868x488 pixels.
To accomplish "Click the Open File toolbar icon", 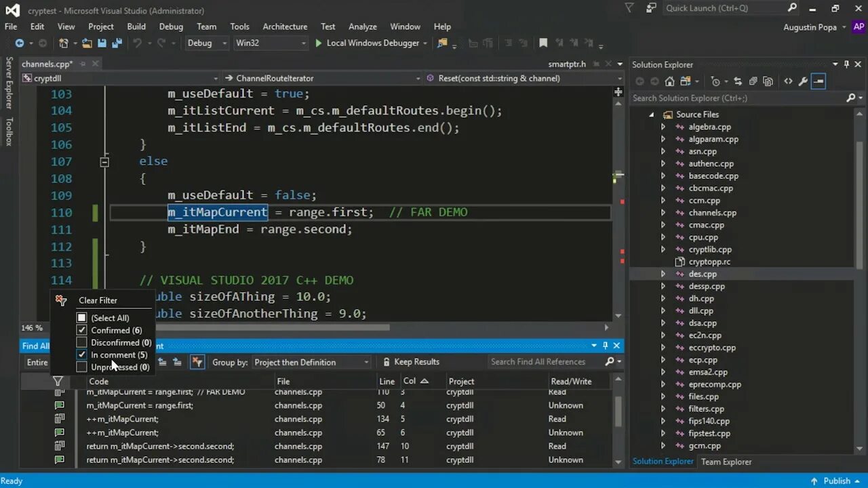I will [x=87, y=43].
